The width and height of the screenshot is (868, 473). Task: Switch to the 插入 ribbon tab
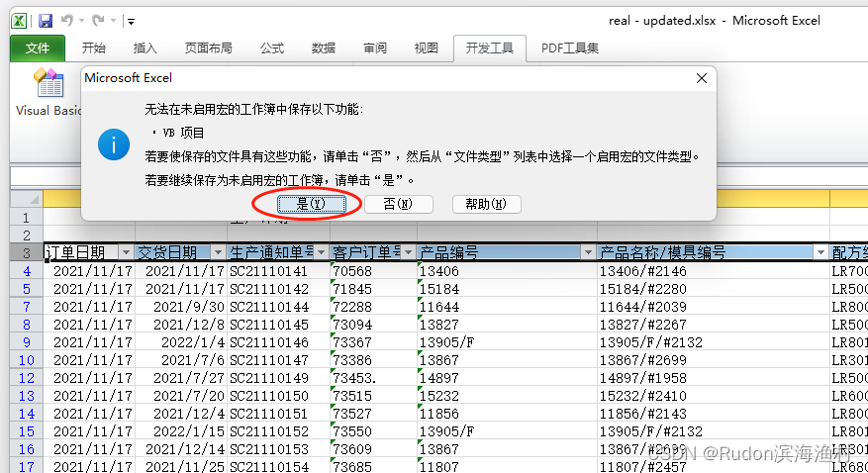point(145,48)
